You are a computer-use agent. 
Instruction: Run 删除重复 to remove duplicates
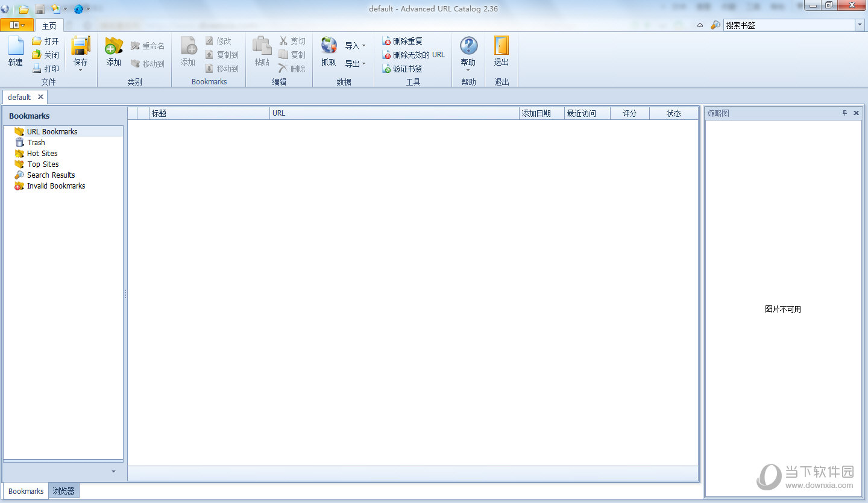pos(403,41)
